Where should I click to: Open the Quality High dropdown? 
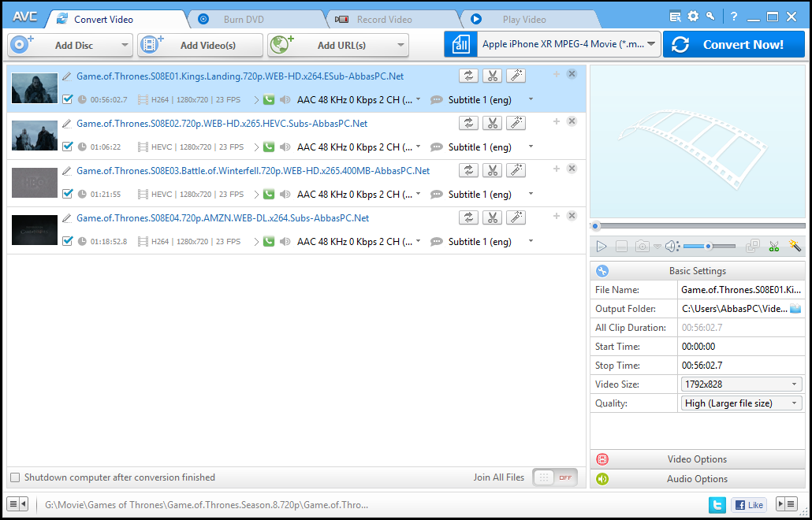pyautogui.click(x=742, y=403)
